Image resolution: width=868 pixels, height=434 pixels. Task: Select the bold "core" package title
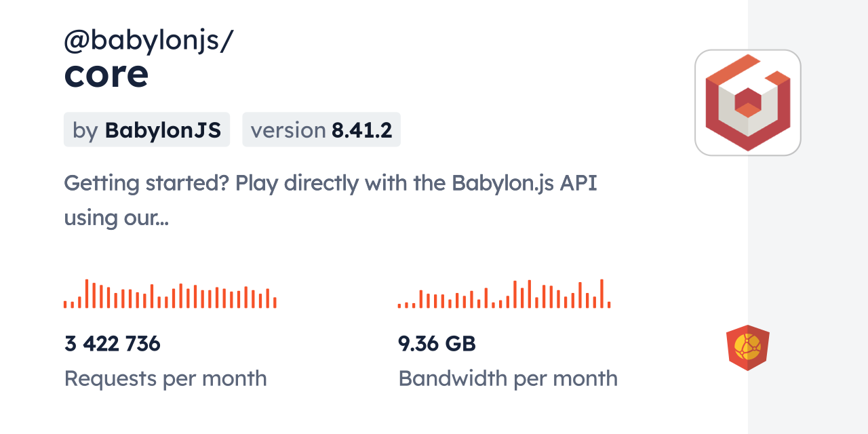tap(106, 75)
